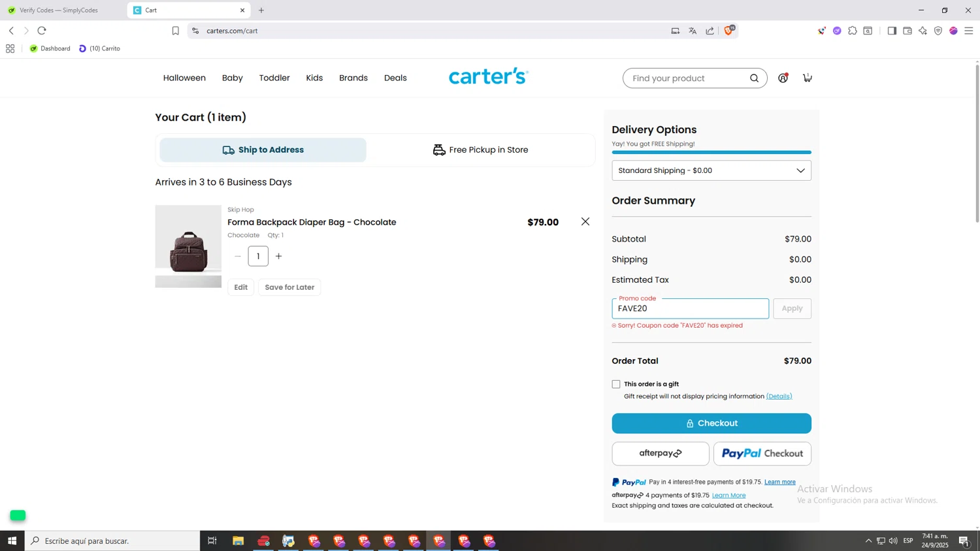Viewport: 980px width, 551px height.
Task: Click PayPal Checkout button
Action: [x=762, y=454]
